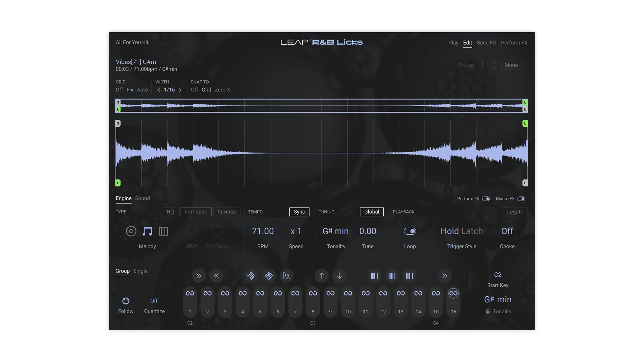Select the slices grid icon next to Melody
This screenshot has width=644, height=362.
[x=163, y=231]
